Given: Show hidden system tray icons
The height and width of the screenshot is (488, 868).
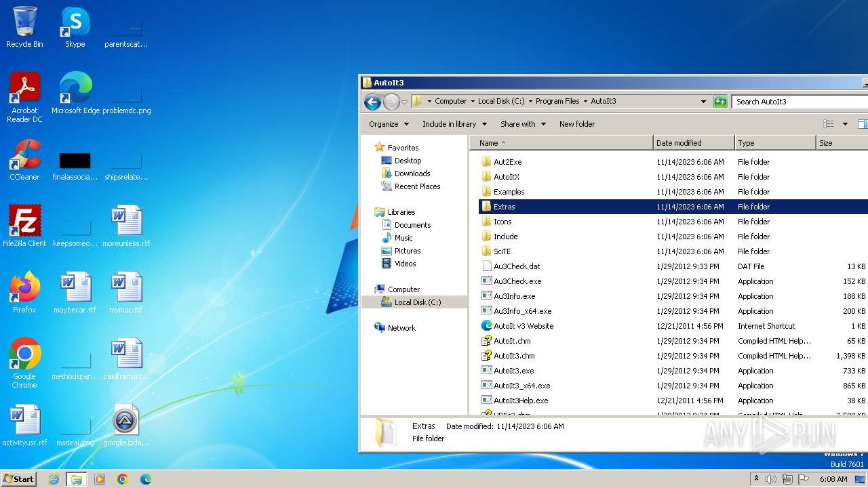Looking at the screenshot, I should point(756,479).
